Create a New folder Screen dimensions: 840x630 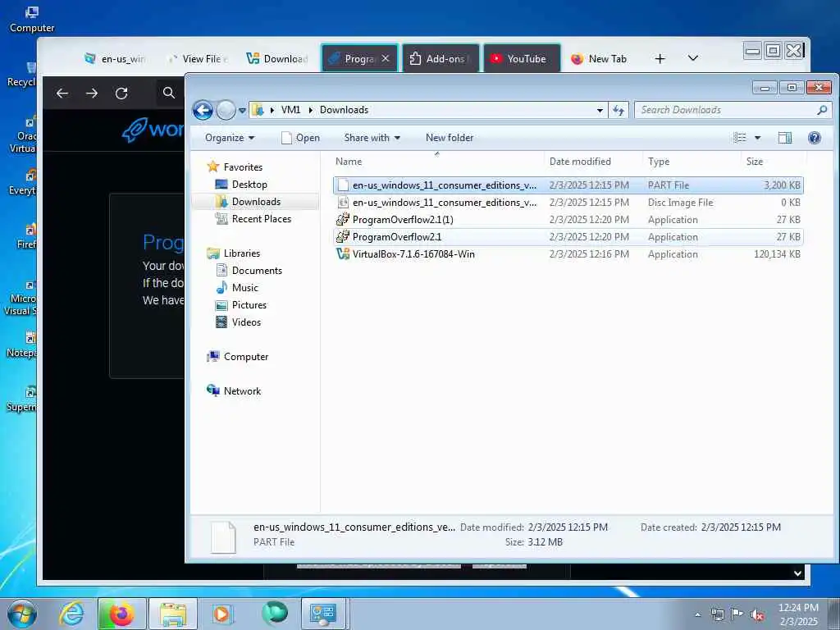coord(450,138)
